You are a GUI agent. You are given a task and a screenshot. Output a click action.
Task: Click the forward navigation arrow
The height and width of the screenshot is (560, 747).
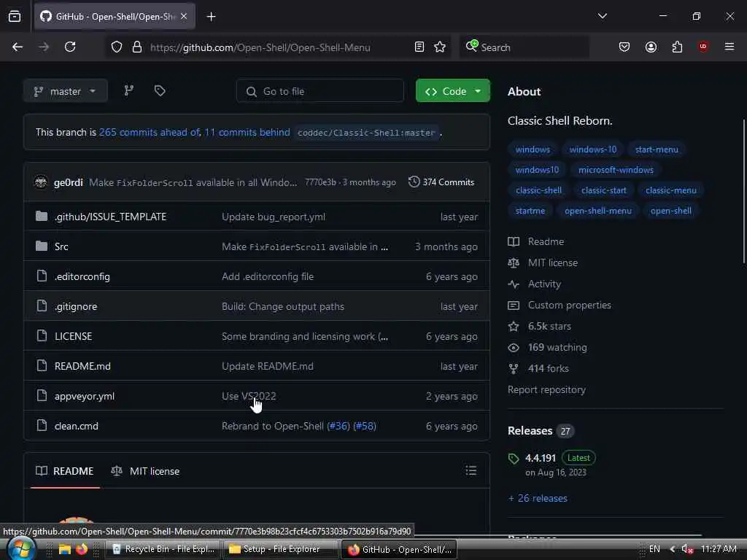click(44, 47)
